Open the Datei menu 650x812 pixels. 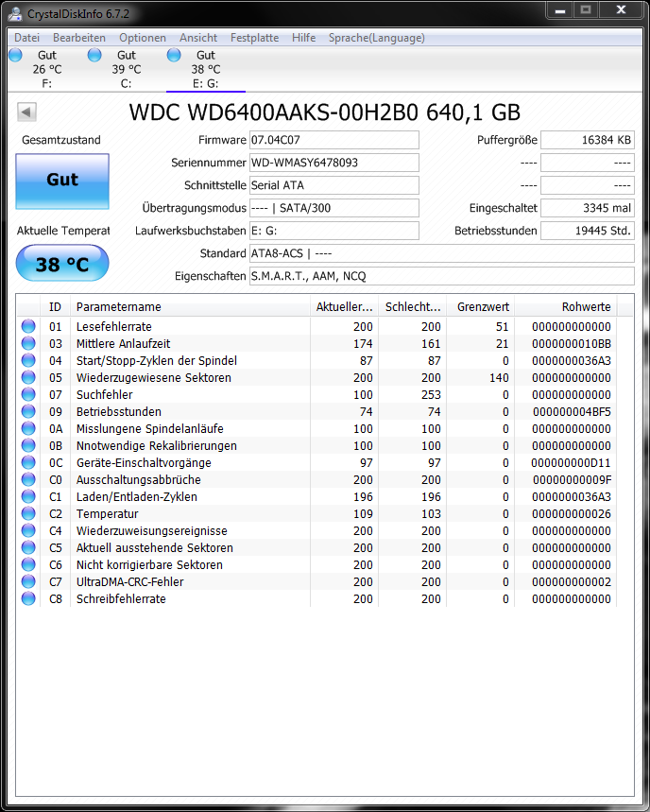[26, 38]
